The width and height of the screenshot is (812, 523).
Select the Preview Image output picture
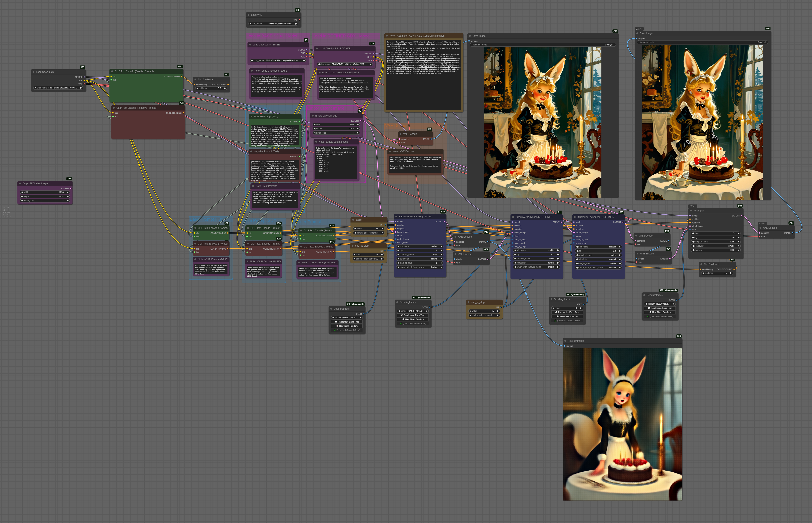pos(622,424)
